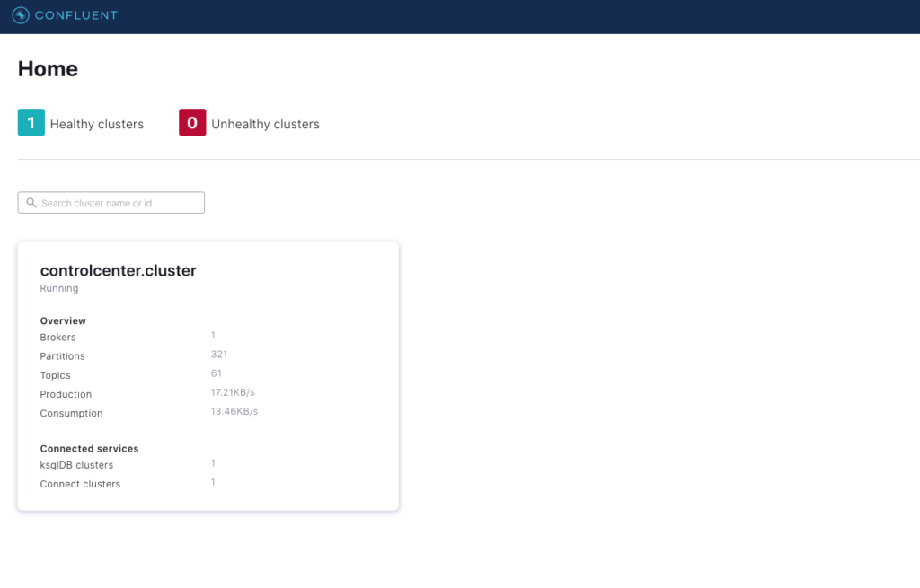Click the Production throughput 17.21KB/s value
Screen dimensions: 920x588
234,392
